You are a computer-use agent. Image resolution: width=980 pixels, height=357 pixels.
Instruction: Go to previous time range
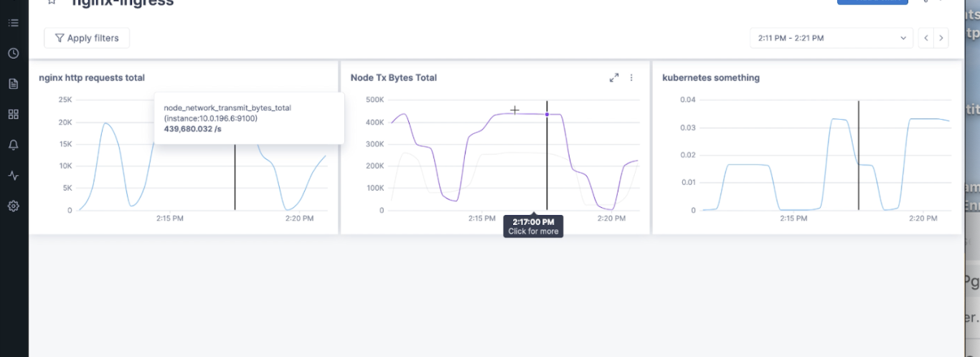(926, 38)
